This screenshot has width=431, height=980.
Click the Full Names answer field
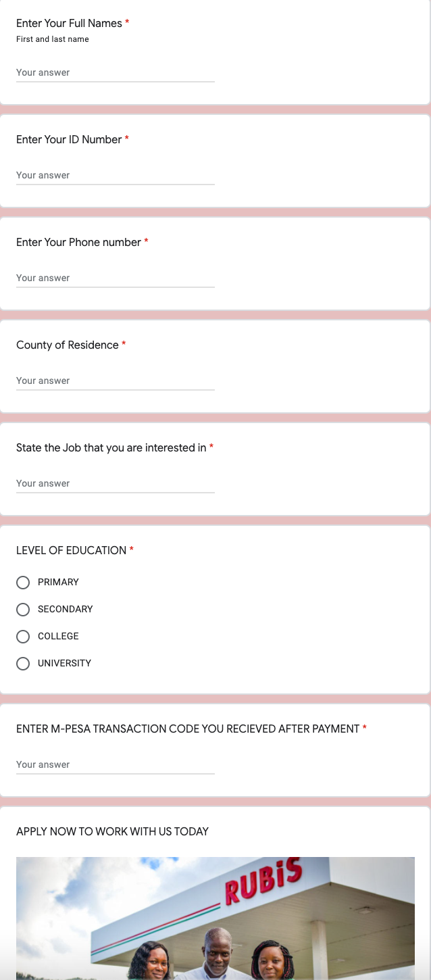click(116, 73)
